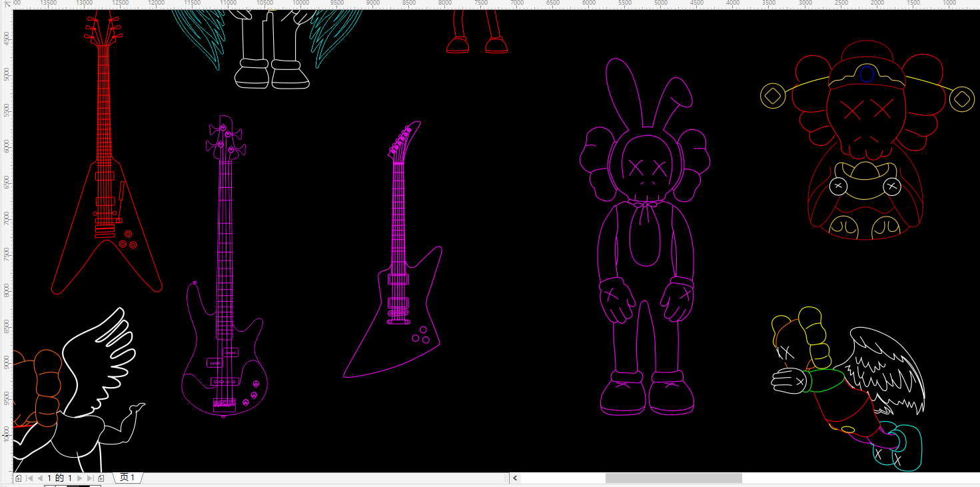Go to the next page
Image resolution: width=980 pixels, height=487 pixels.
pyautogui.click(x=80, y=478)
